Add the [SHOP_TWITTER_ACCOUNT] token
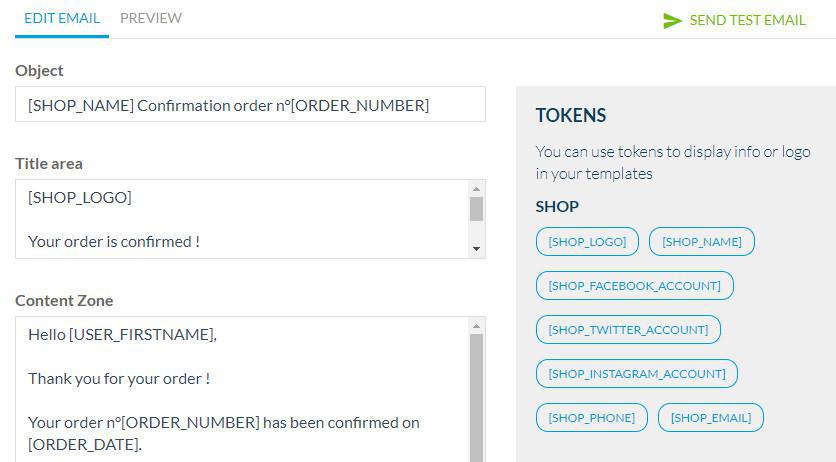This screenshot has height=462, width=836. (628, 330)
